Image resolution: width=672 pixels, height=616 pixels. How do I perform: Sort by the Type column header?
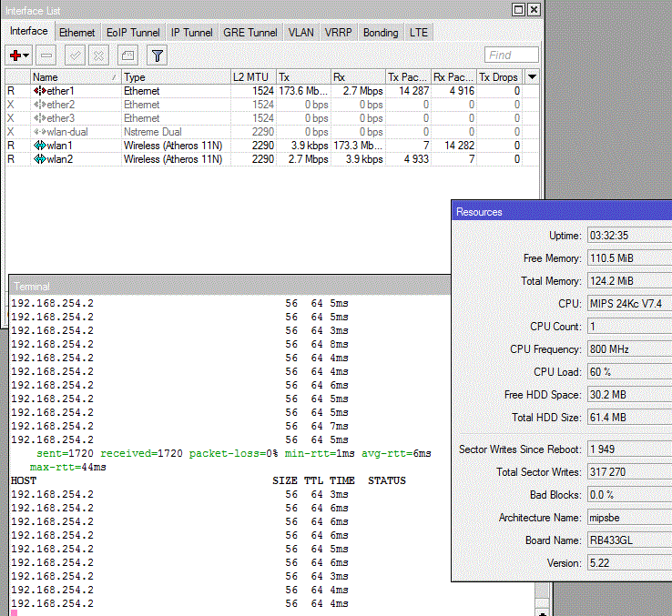(x=176, y=77)
